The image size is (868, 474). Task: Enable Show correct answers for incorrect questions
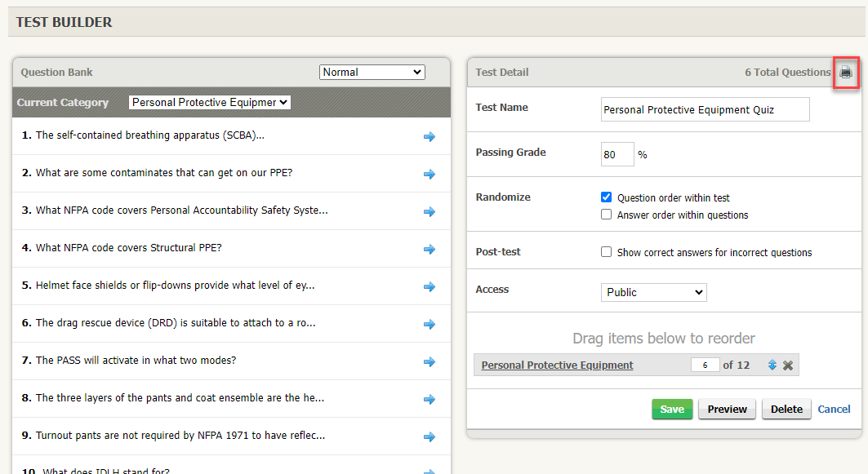[x=606, y=252]
